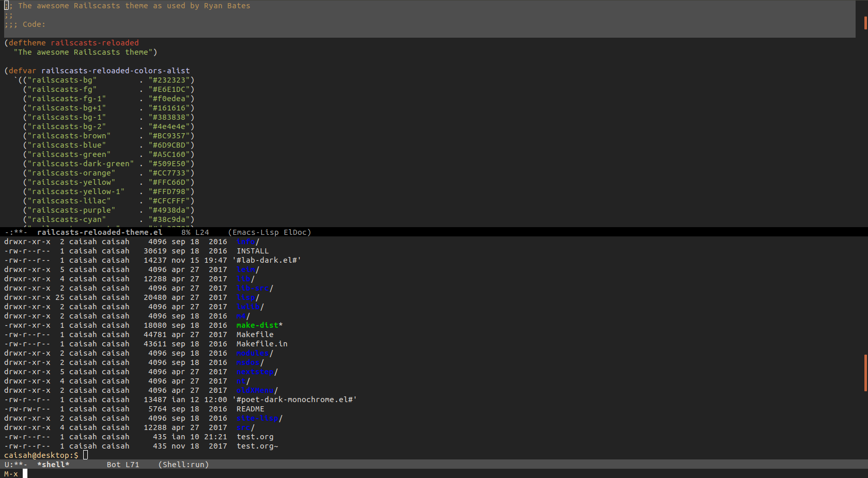Click the README file name

251,409
